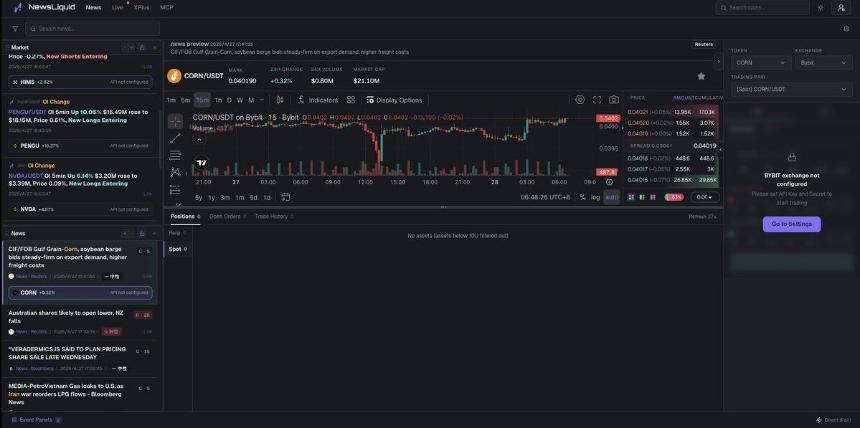Open chart Indicators
This screenshot has width=860, height=428.
coord(318,100)
